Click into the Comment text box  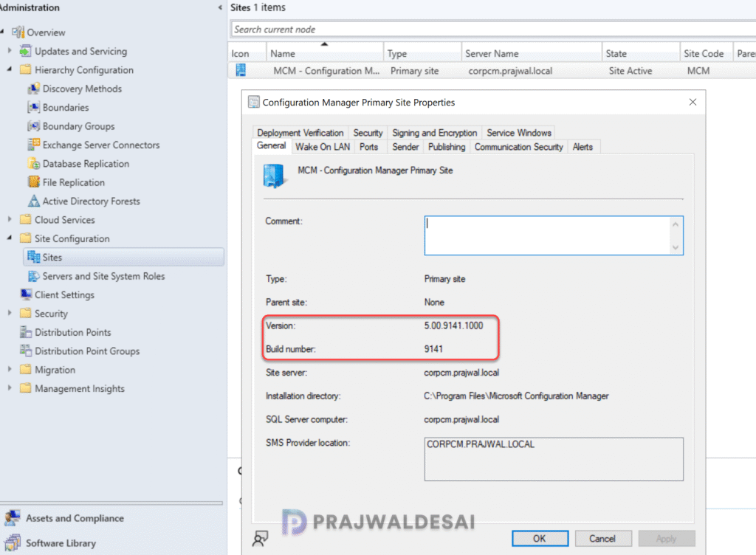click(x=547, y=235)
